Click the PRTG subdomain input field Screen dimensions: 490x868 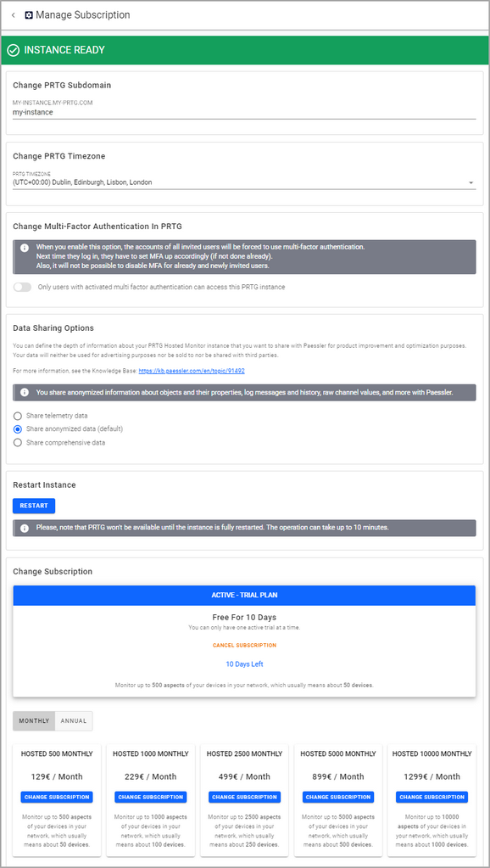[x=244, y=112]
